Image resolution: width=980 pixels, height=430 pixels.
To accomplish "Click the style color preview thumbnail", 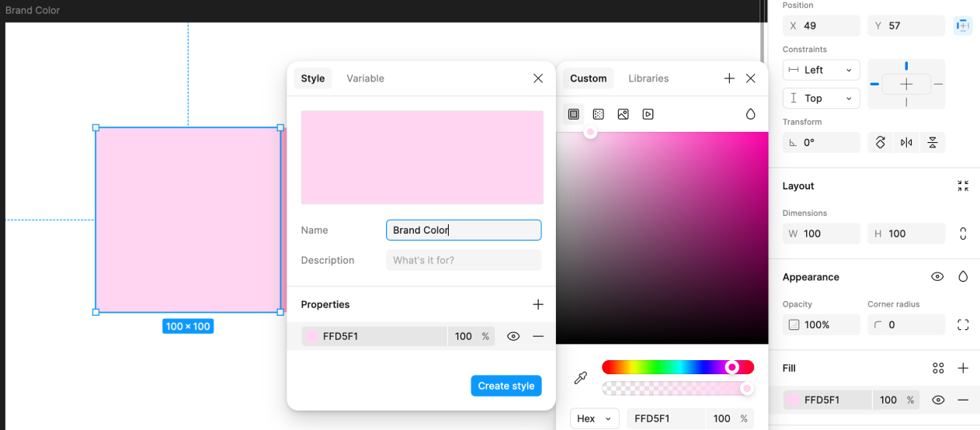I will [422, 157].
